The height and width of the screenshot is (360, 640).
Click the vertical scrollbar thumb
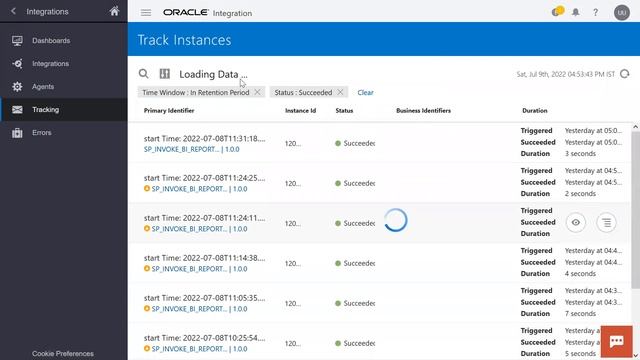pos(635,210)
